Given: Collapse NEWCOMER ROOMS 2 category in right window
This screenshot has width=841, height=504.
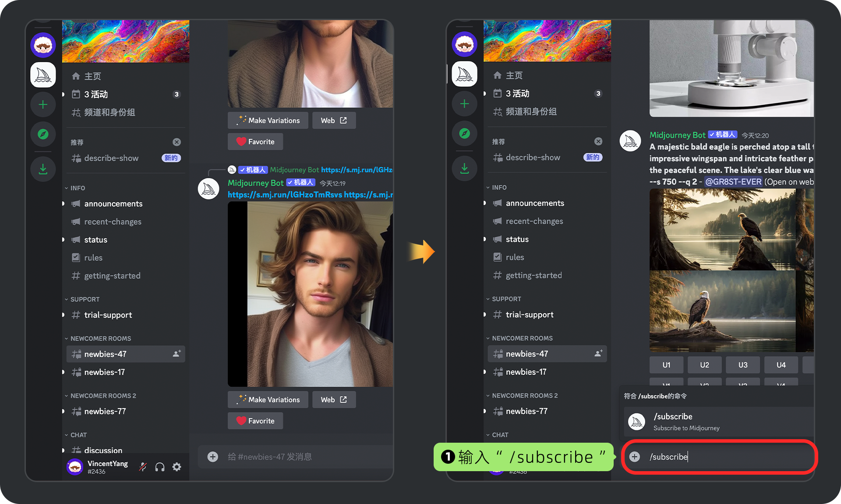Looking at the screenshot, I should click(522, 395).
